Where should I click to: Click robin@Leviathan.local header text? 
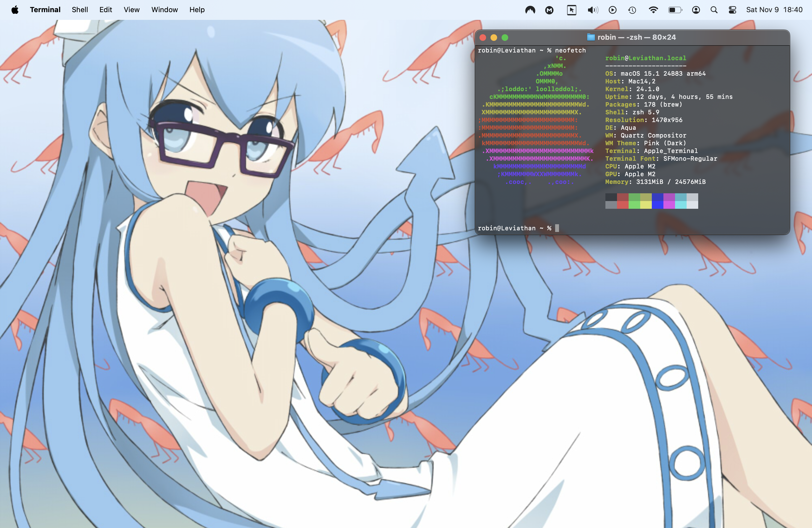click(x=645, y=58)
